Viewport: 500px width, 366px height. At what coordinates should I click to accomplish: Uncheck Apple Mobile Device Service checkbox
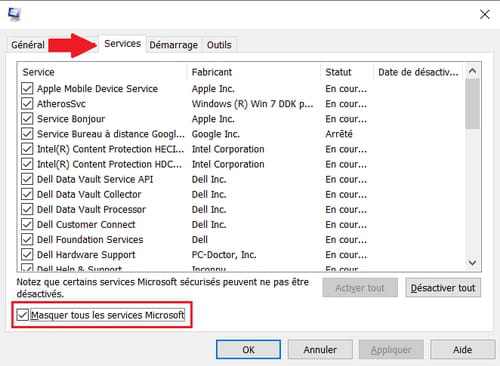pyautogui.click(x=27, y=89)
